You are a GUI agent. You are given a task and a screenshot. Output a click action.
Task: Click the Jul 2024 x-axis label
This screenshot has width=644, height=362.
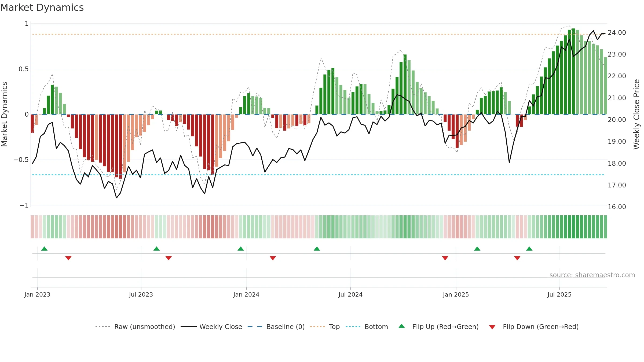pyautogui.click(x=350, y=294)
